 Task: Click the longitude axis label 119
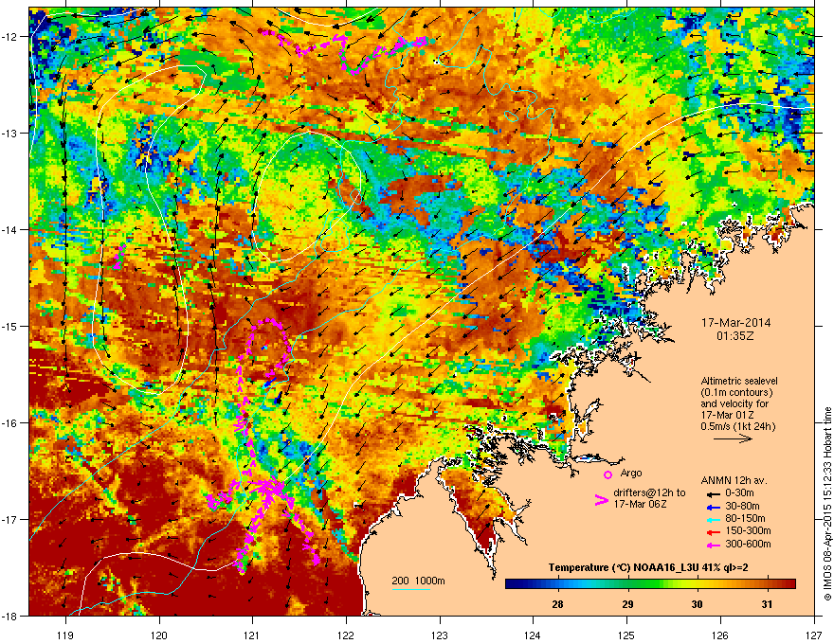coord(65,635)
